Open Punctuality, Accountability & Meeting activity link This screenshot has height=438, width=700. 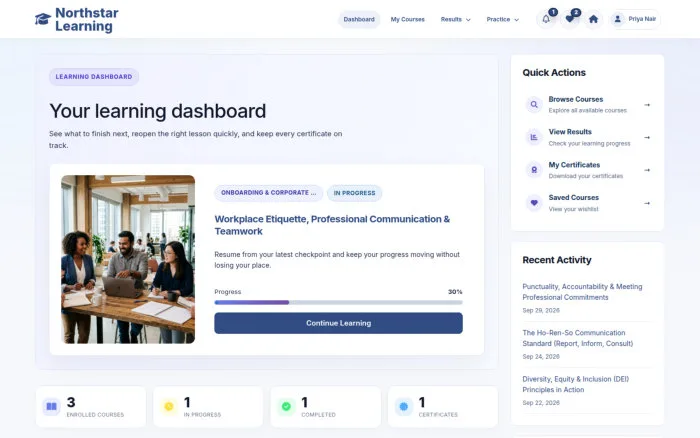coord(582,292)
